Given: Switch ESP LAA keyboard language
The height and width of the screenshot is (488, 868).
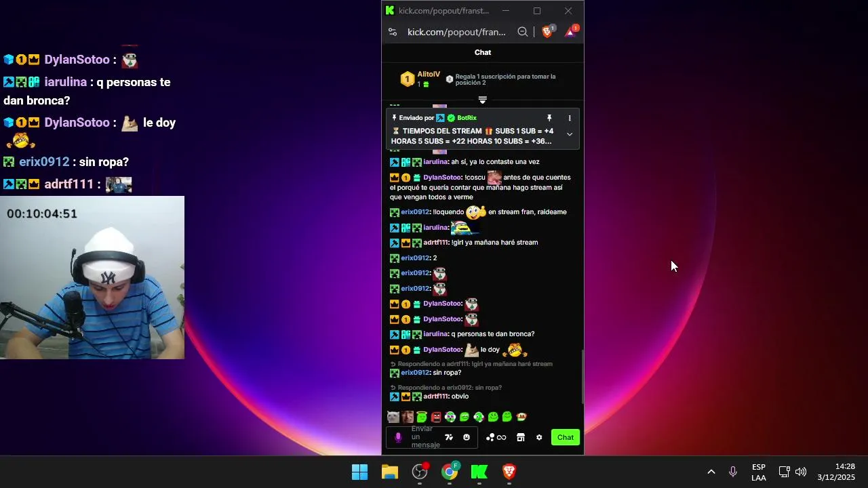Looking at the screenshot, I should tap(759, 472).
